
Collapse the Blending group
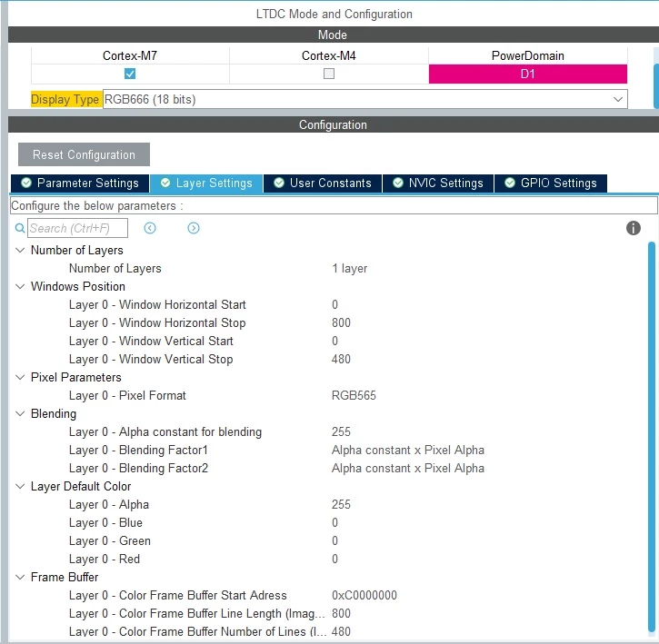[x=20, y=414]
